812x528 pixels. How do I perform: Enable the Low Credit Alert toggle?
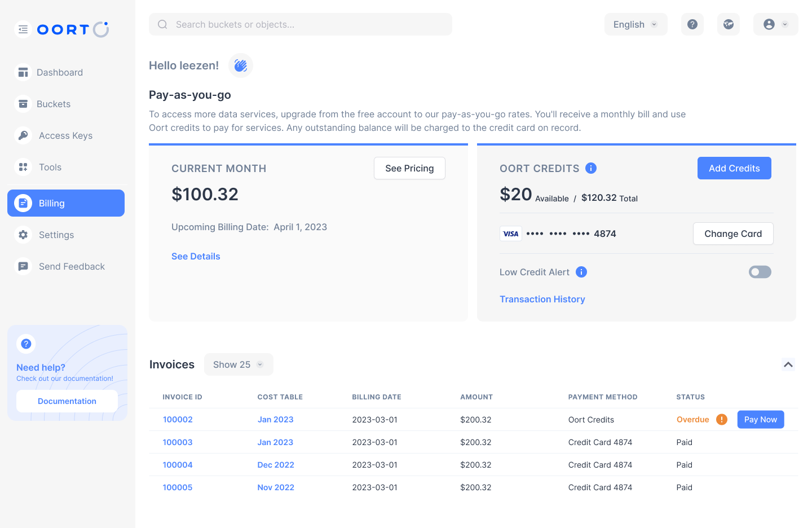coord(760,272)
